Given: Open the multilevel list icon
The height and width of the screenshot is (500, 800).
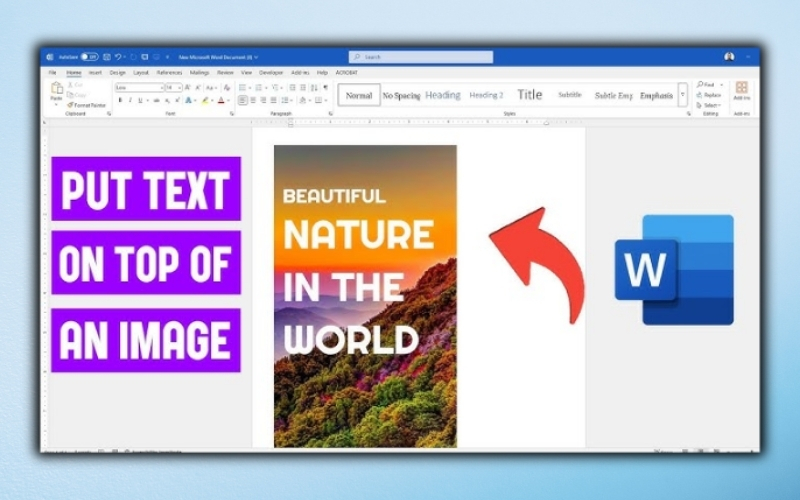Looking at the screenshot, I should click(276, 88).
